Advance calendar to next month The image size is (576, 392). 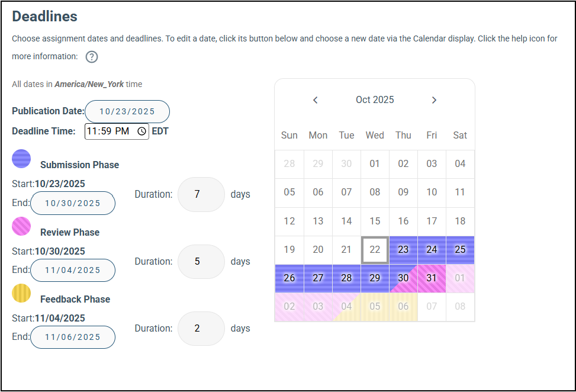tap(434, 100)
